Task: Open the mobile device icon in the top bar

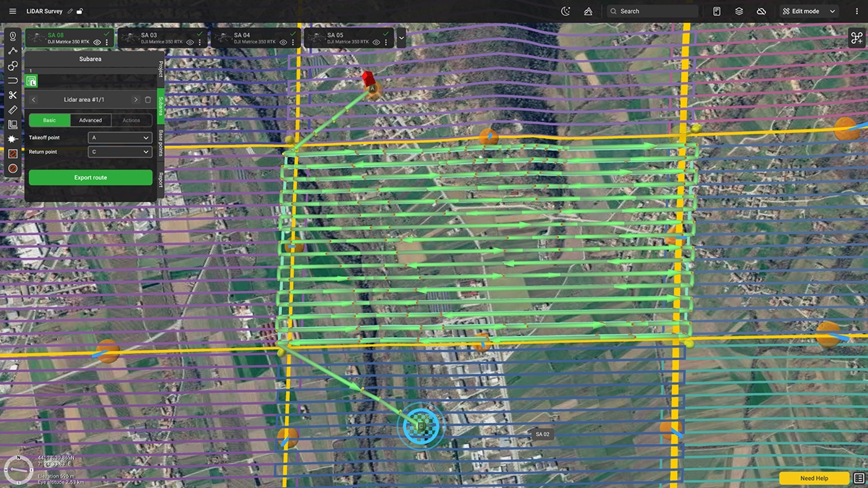Action: tap(717, 11)
